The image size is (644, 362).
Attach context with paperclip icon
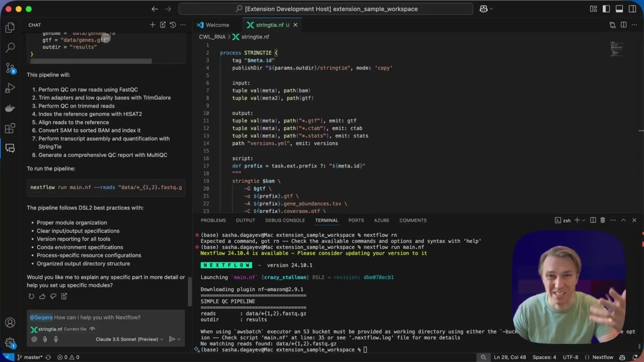pos(45,339)
